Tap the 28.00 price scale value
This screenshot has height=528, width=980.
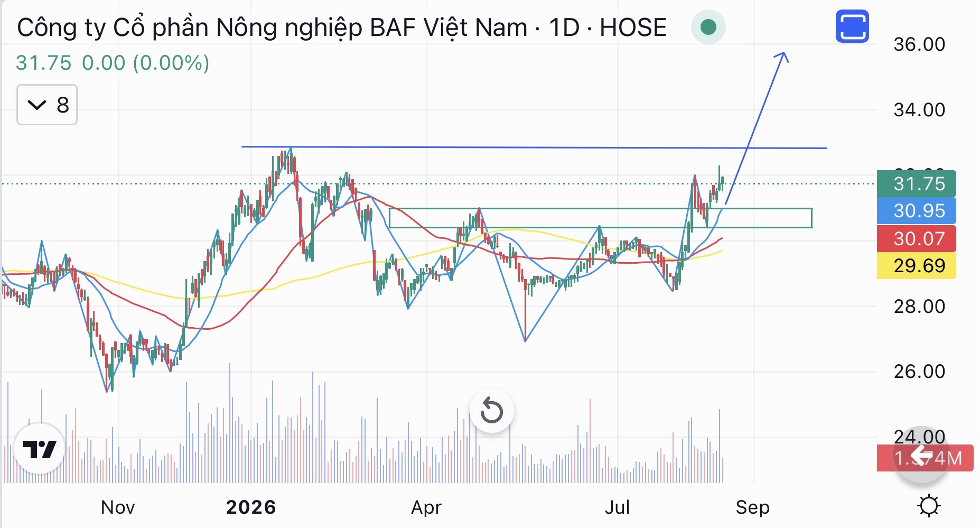(x=919, y=307)
